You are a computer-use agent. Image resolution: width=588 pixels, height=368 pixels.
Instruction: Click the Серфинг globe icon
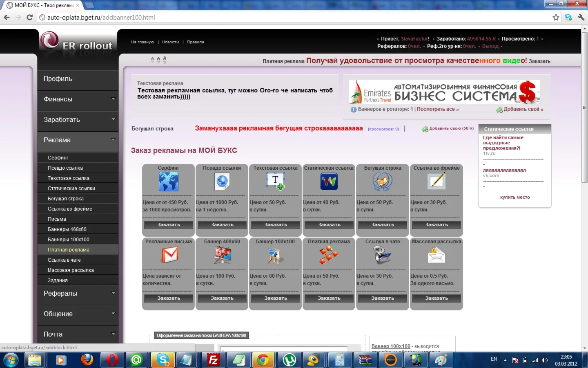click(169, 182)
